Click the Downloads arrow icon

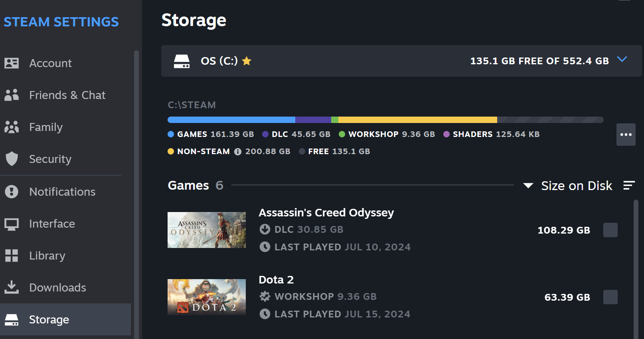pyautogui.click(x=12, y=287)
